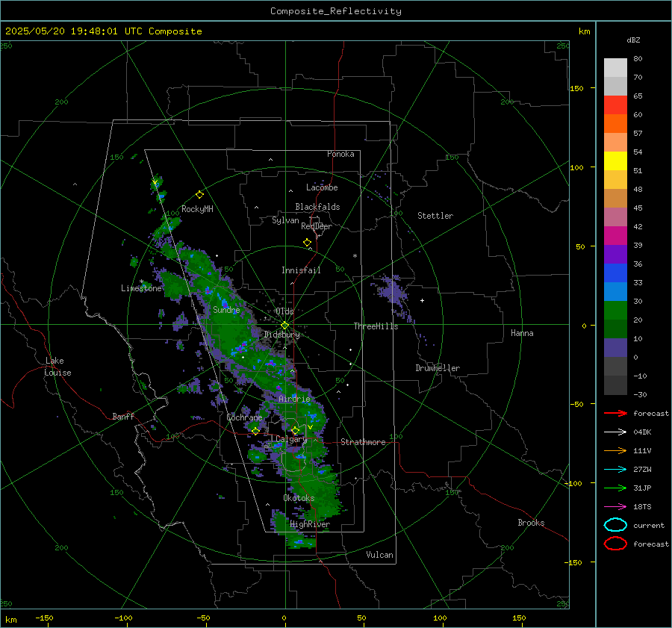Click the Vulcan label
The image size is (672, 628).
click(379, 555)
